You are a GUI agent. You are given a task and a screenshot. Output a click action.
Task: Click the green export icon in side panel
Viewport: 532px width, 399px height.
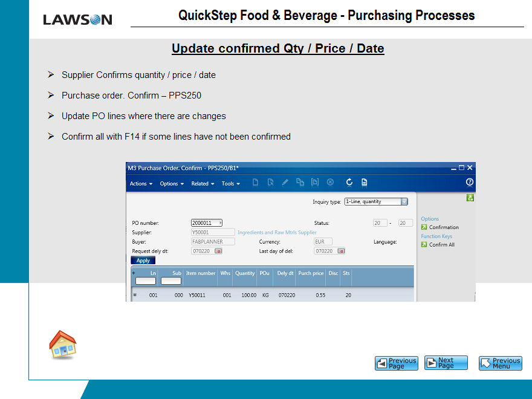tap(470, 198)
